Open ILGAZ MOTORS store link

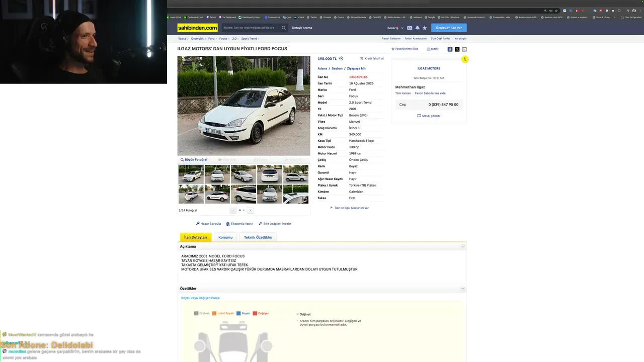pyautogui.click(x=429, y=68)
